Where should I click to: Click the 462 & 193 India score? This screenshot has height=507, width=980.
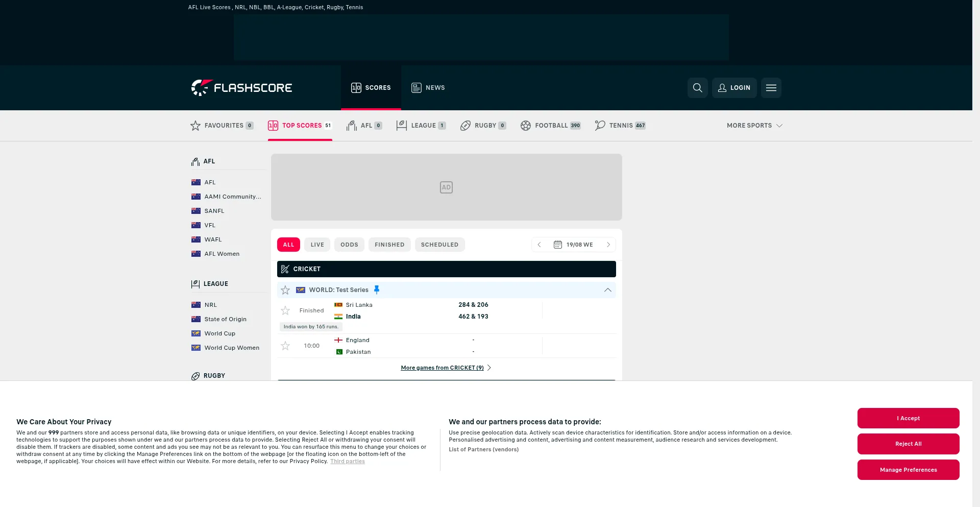[x=473, y=317]
